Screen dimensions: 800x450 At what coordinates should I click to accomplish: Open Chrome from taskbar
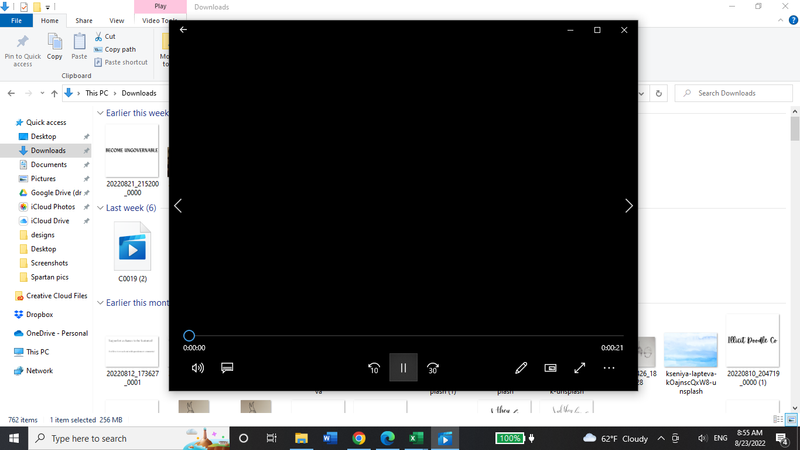click(359, 438)
